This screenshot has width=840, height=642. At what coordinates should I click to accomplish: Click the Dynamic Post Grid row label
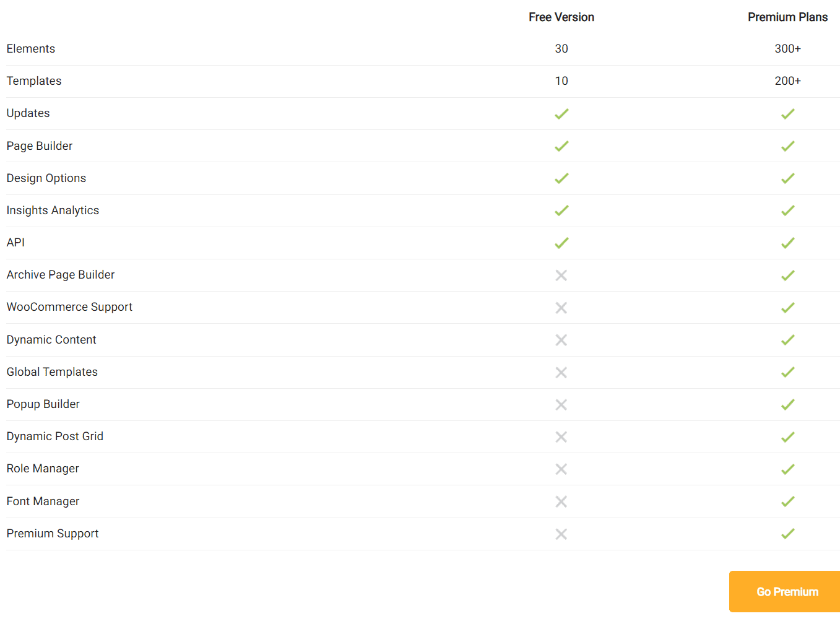click(55, 436)
